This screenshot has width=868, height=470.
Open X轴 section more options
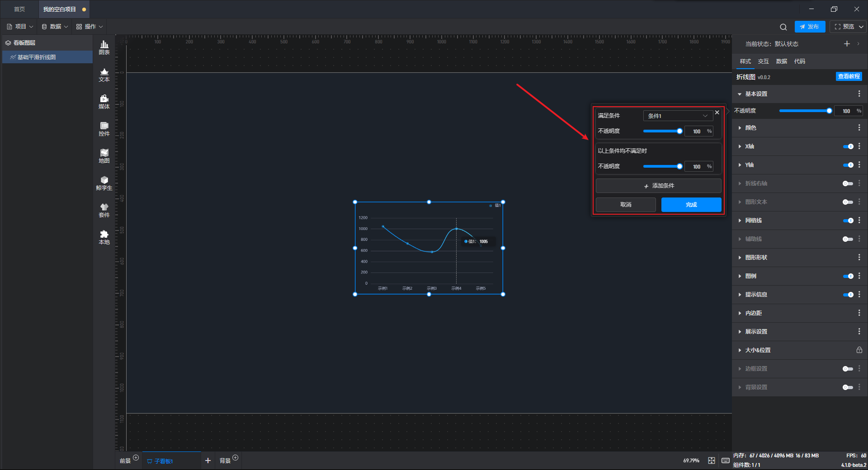pyautogui.click(x=859, y=146)
